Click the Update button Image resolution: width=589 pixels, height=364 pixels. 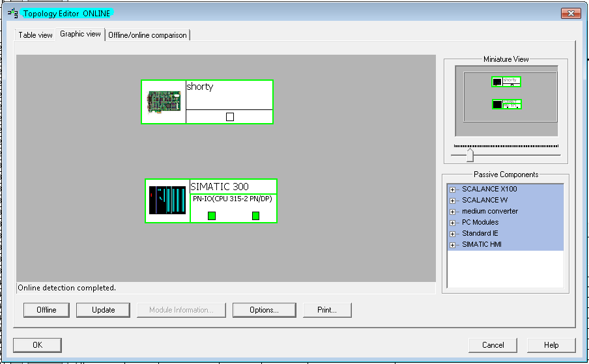pos(103,310)
